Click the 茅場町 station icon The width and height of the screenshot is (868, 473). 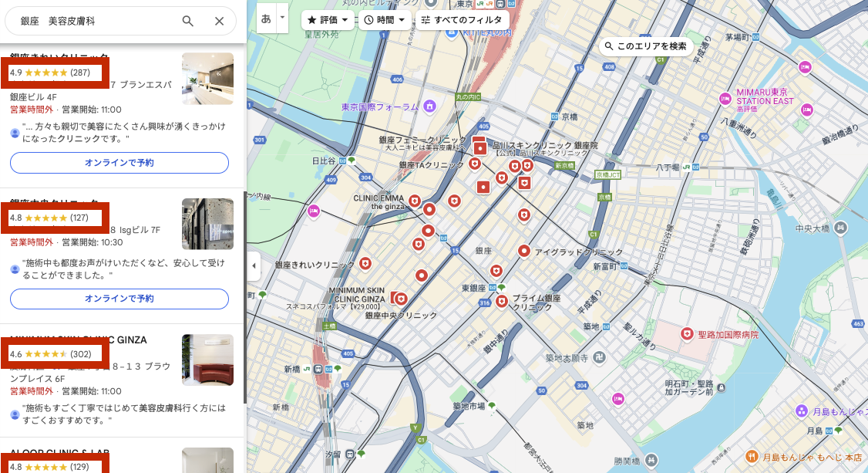[x=756, y=37]
